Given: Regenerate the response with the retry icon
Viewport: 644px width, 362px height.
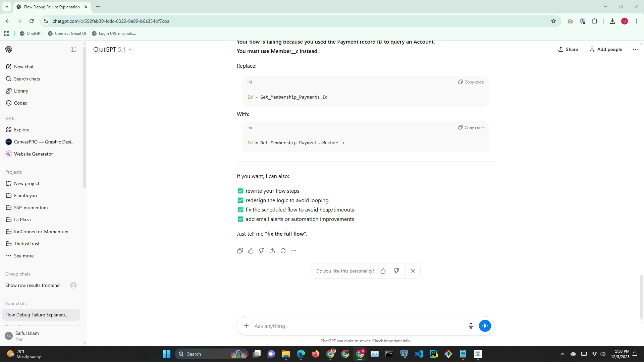Looking at the screenshot, I should pos(283,251).
